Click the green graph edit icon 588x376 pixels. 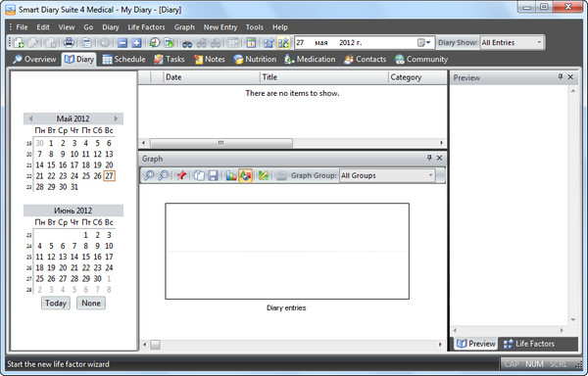click(x=264, y=175)
